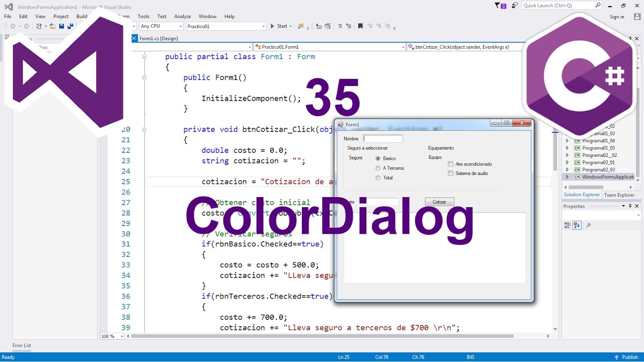
Task: Select the A Terceros radio button
Action: 378,168
